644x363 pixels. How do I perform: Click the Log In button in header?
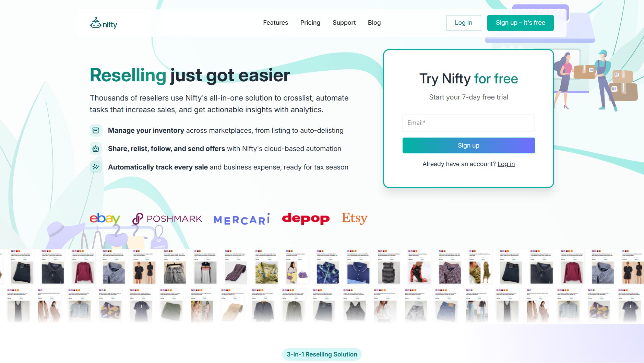click(463, 23)
